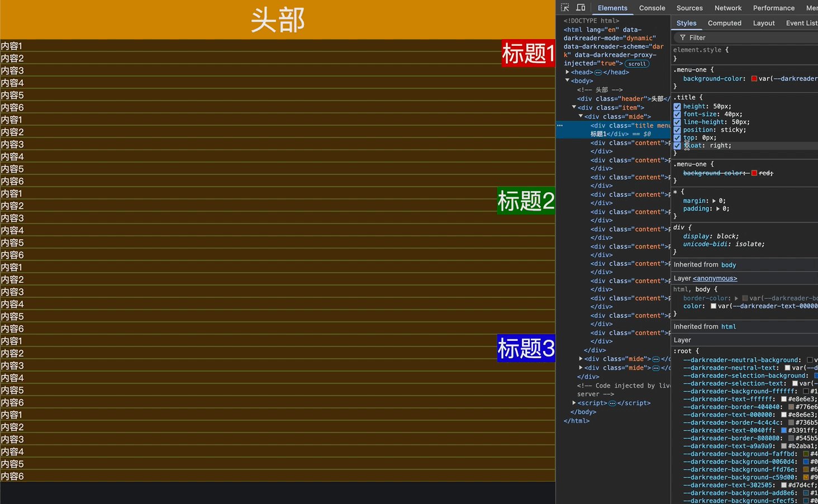Open the Event Listeners sub-tab

pos(801,23)
